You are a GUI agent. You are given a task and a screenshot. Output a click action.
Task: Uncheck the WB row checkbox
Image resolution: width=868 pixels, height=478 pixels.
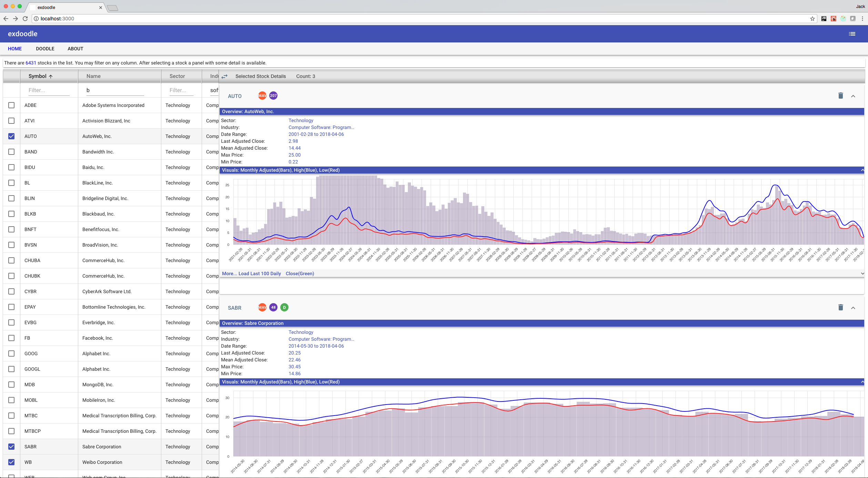pyautogui.click(x=11, y=462)
